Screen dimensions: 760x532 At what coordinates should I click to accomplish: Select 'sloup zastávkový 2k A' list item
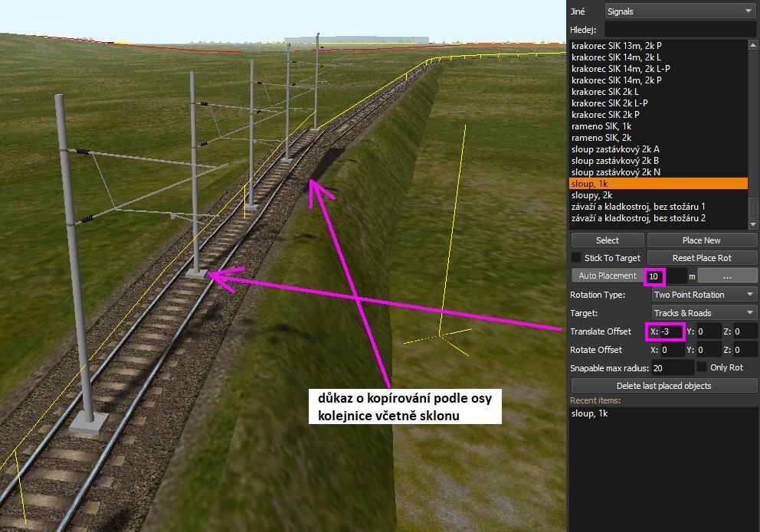(x=615, y=149)
